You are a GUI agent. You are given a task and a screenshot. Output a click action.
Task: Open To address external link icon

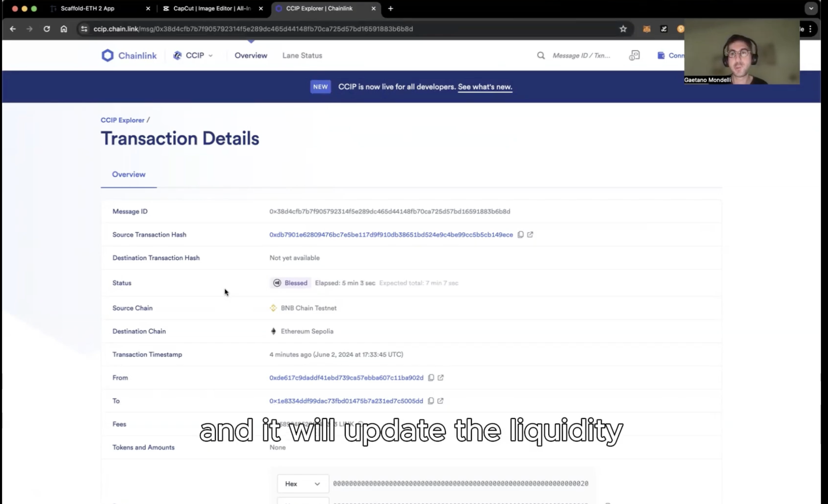[x=440, y=401]
